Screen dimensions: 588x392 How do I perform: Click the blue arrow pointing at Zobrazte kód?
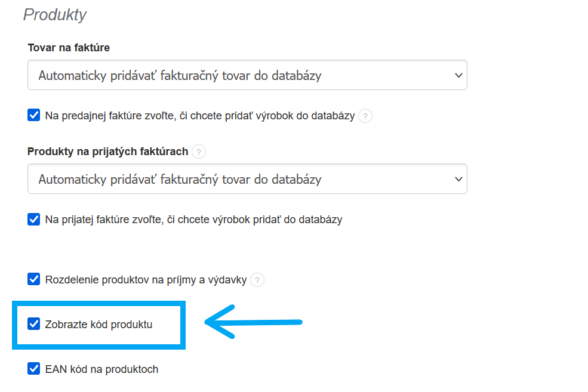(254, 323)
